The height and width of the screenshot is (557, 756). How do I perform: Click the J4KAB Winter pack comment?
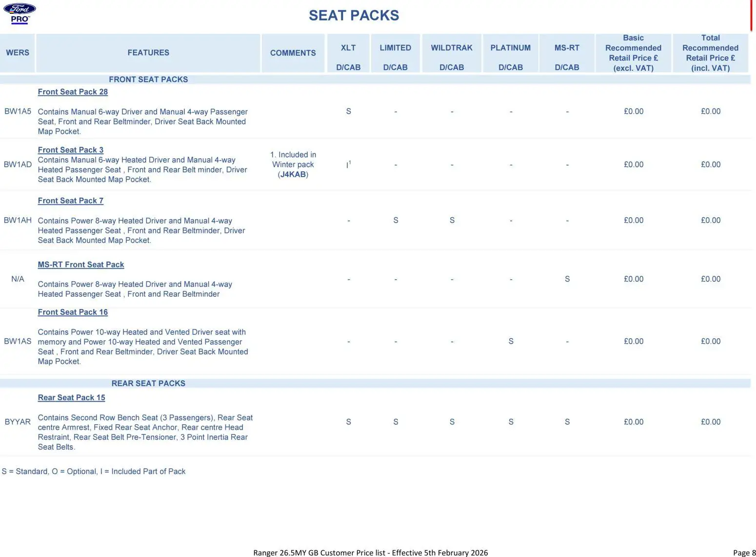click(x=293, y=174)
